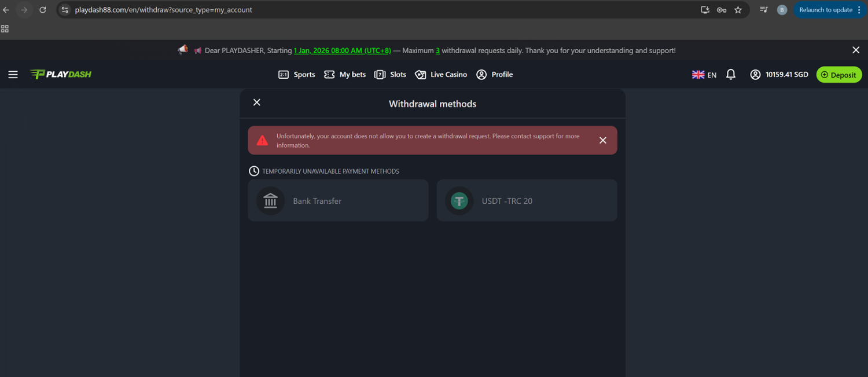The height and width of the screenshot is (377, 868).
Task: Open the notifications bell
Action: 731,74
